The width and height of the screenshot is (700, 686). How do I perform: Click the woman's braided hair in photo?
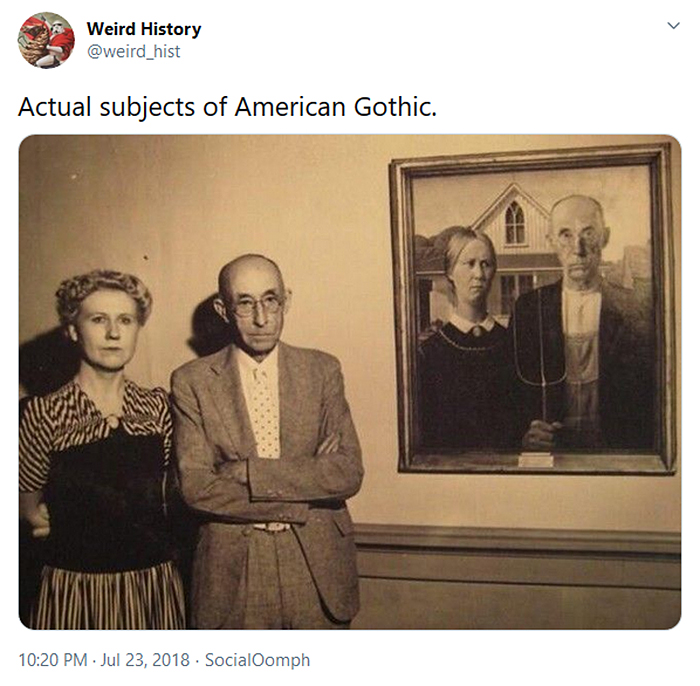103,289
